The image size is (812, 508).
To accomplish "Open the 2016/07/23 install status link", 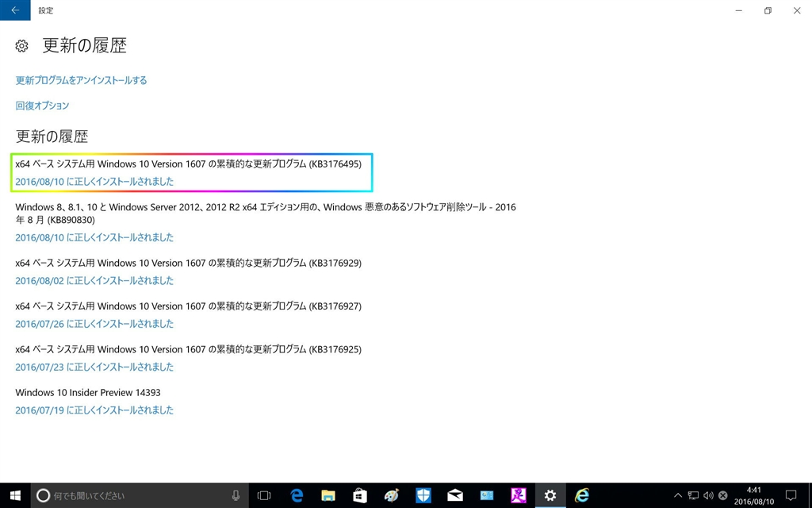I will coord(94,367).
